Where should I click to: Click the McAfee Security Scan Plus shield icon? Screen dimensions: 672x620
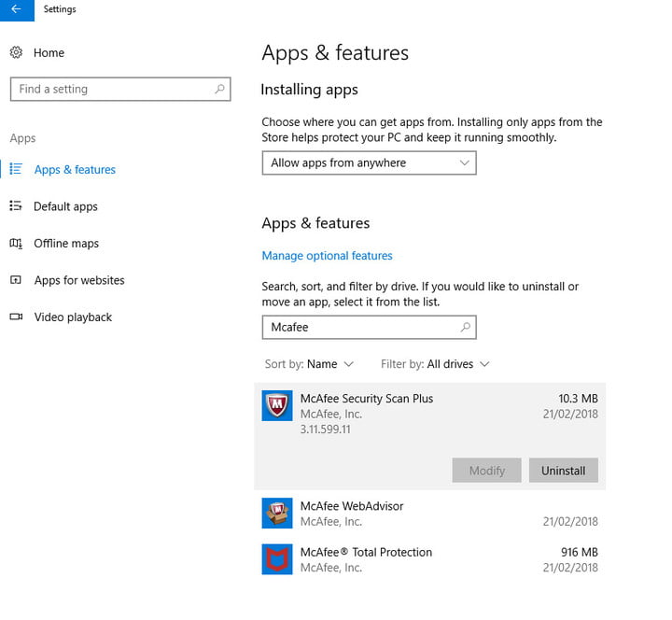(277, 405)
